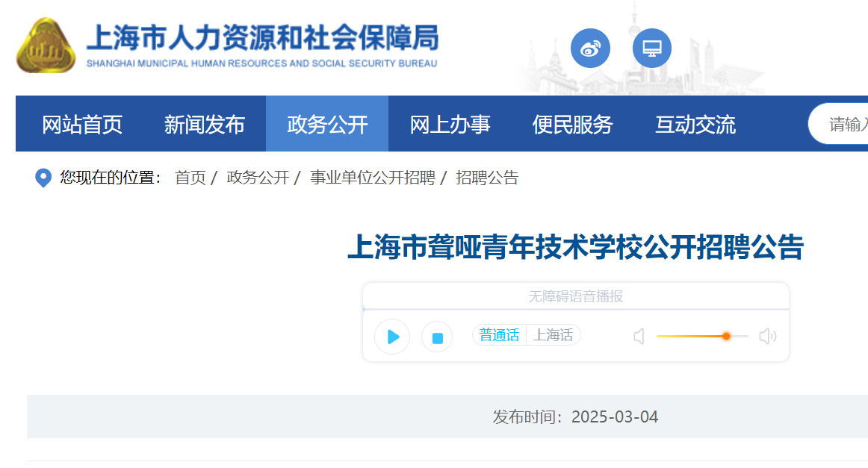Click the orange volume slider handle
Screen dimensions: 868x468
tap(726, 337)
